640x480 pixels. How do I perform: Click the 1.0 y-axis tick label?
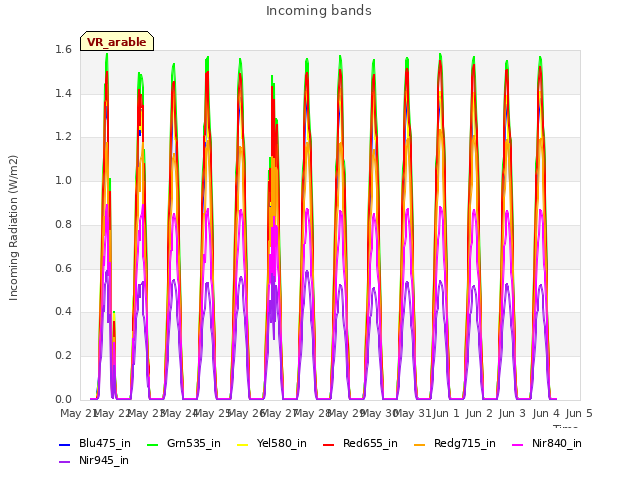pyautogui.click(x=63, y=180)
